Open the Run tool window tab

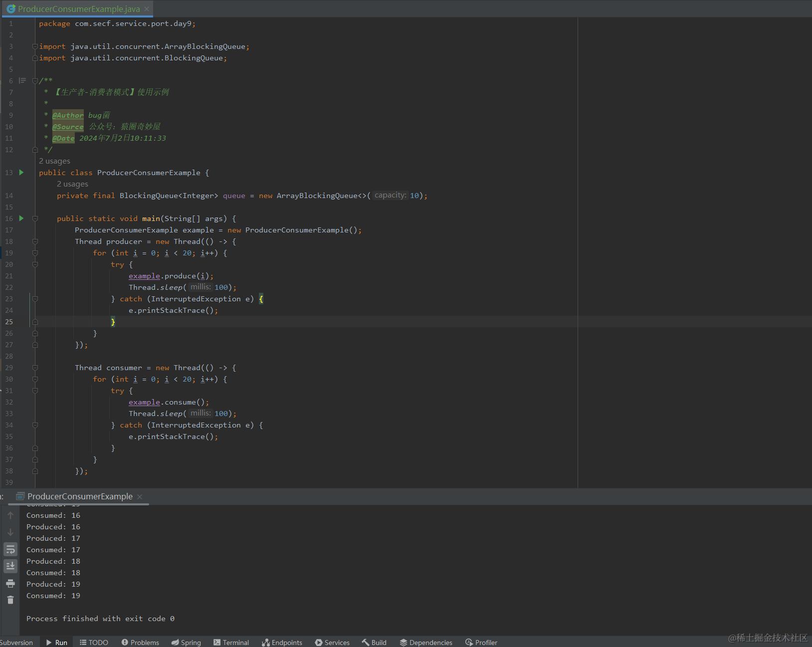coord(56,642)
